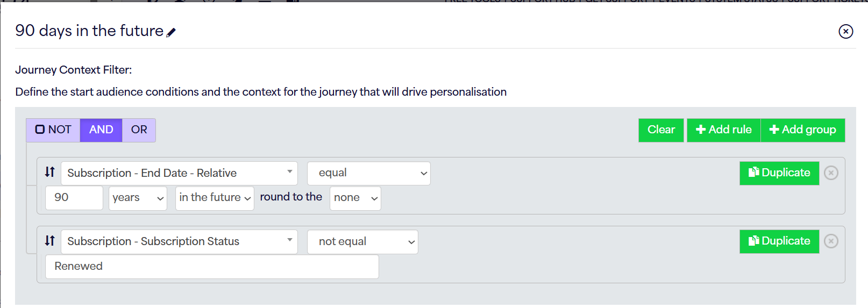868x308 pixels.
Task: Open the in the future dropdown
Action: 215,198
